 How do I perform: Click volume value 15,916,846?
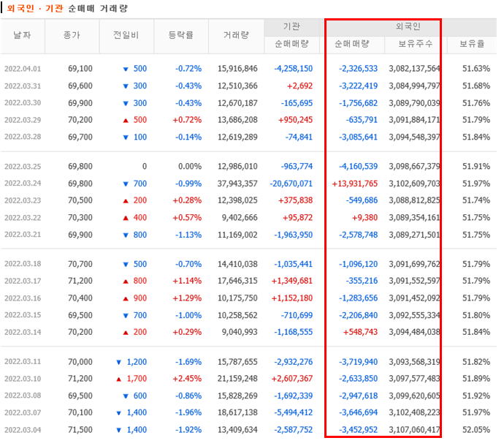coord(237,69)
